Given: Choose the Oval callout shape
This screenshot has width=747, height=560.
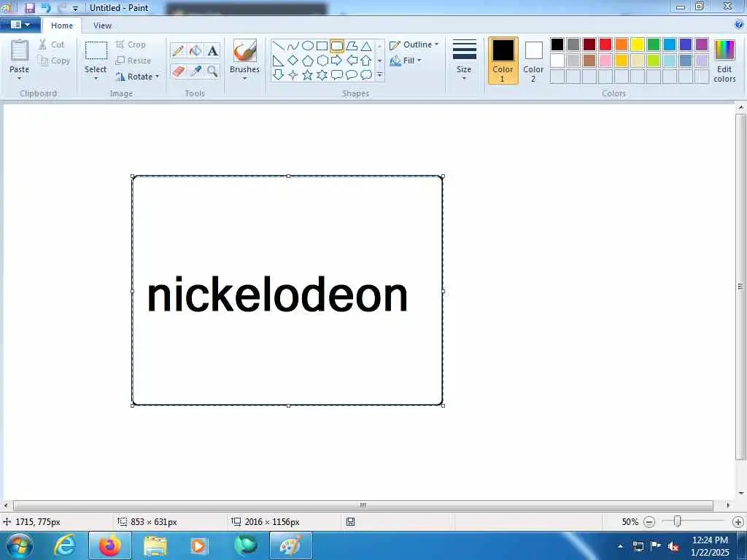Looking at the screenshot, I should tap(352, 75).
